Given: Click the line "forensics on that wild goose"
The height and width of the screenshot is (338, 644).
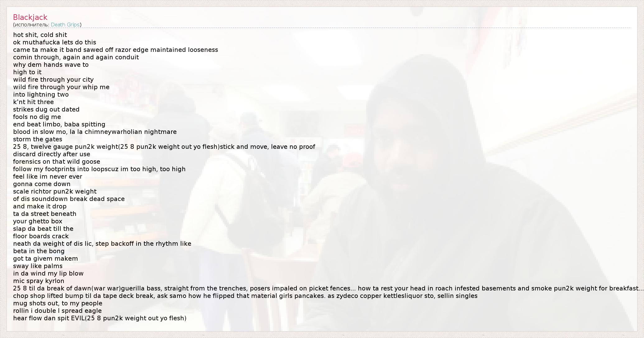Looking at the screenshot, I should click(57, 162).
